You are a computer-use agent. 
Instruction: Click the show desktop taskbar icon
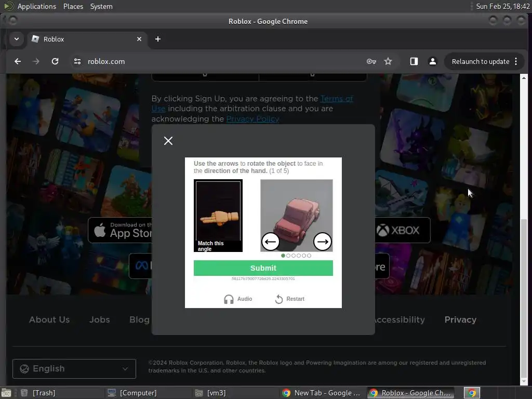tap(6, 393)
